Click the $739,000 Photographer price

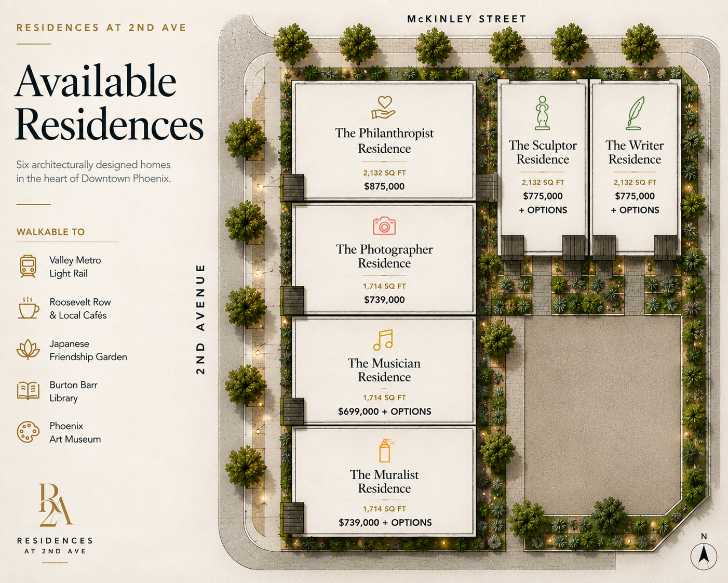click(384, 299)
